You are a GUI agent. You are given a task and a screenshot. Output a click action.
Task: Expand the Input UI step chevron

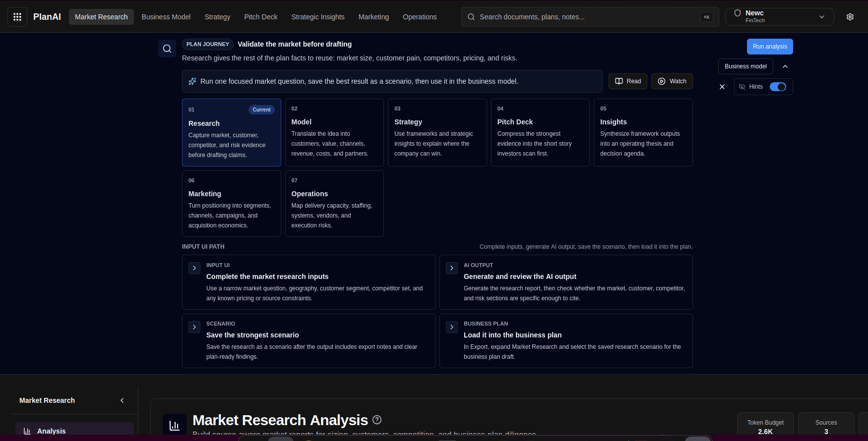(194, 268)
